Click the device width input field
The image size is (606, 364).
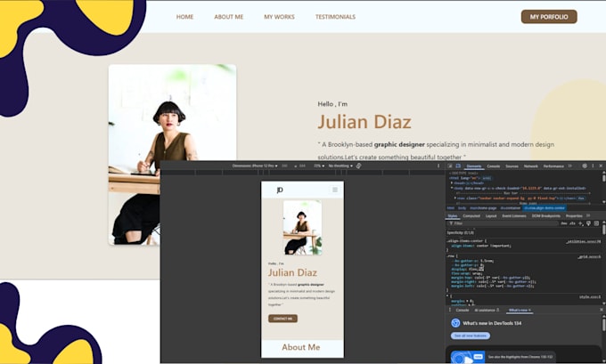285,166
